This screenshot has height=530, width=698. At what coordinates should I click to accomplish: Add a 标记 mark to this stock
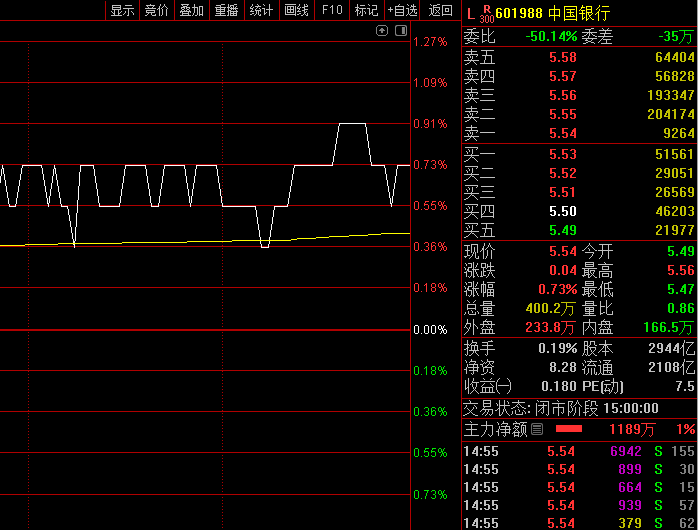(366, 10)
